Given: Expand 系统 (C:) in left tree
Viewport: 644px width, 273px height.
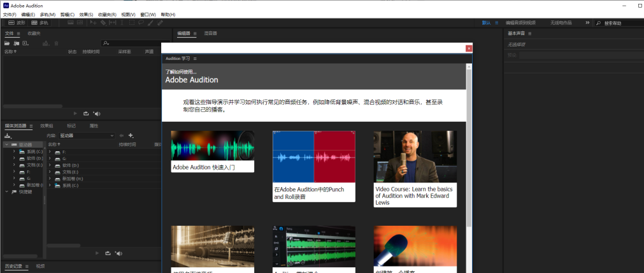Looking at the screenshot, I should [x=14, y=151].
